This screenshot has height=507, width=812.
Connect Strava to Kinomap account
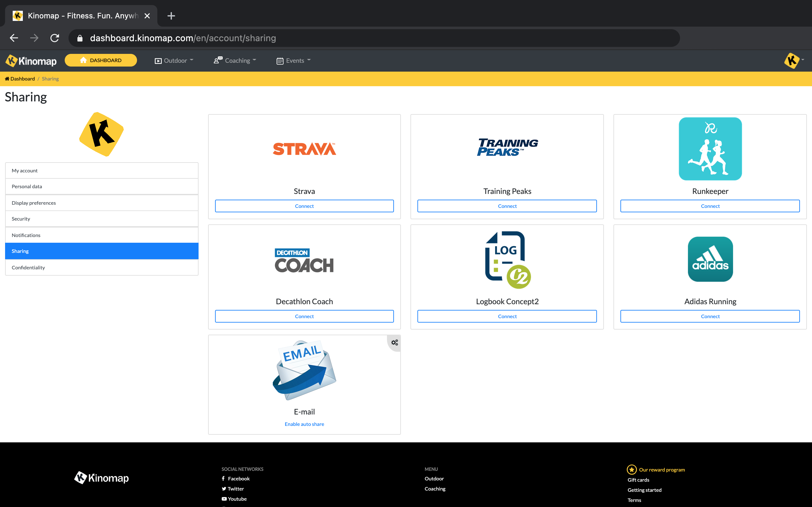[x=304, y=206]
